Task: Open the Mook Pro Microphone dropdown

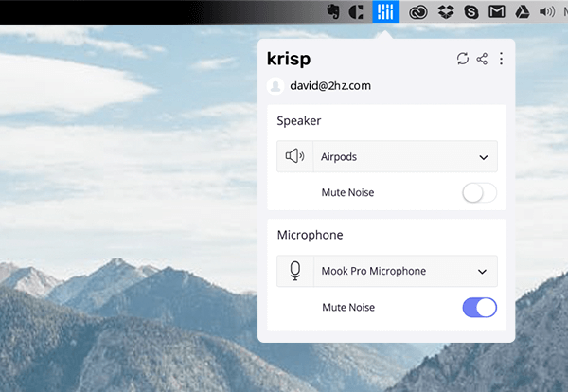Action: click(387, 271)
